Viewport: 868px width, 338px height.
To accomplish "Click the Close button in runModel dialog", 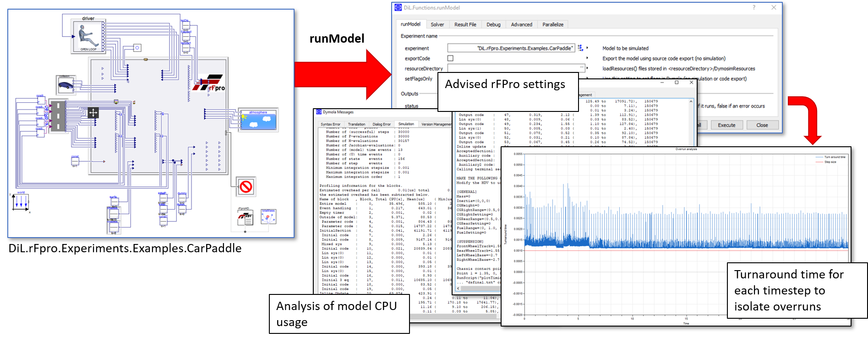I will 762,125.
